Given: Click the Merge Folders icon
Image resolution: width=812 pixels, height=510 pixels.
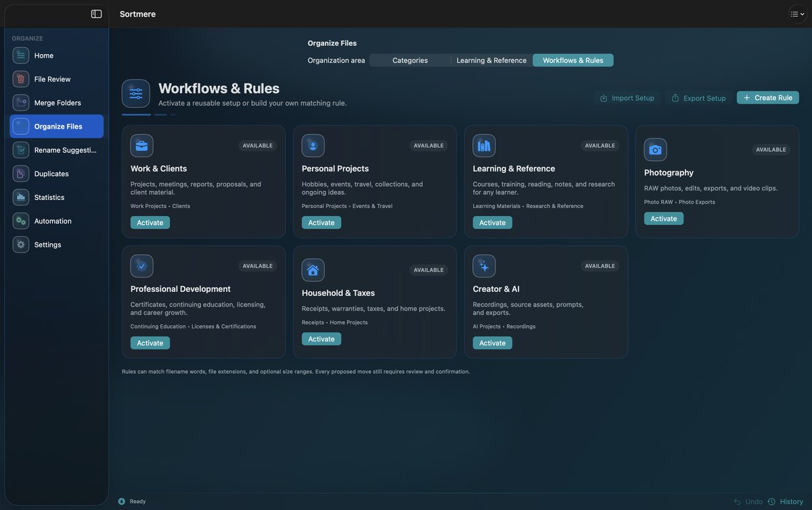Looking at the screenshot, I should point(21,103).
